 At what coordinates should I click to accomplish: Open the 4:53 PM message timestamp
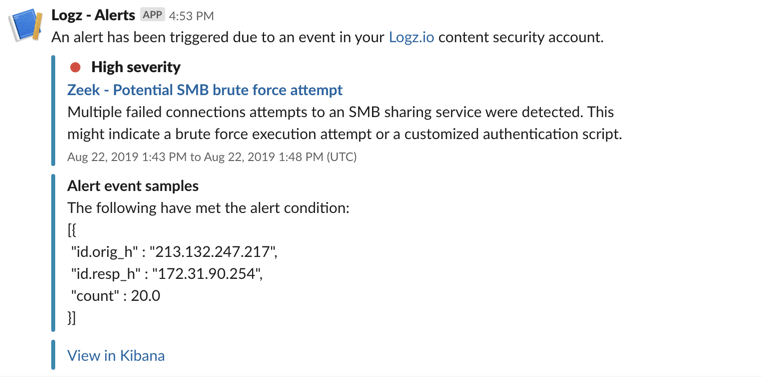click(x=191, y=16)
